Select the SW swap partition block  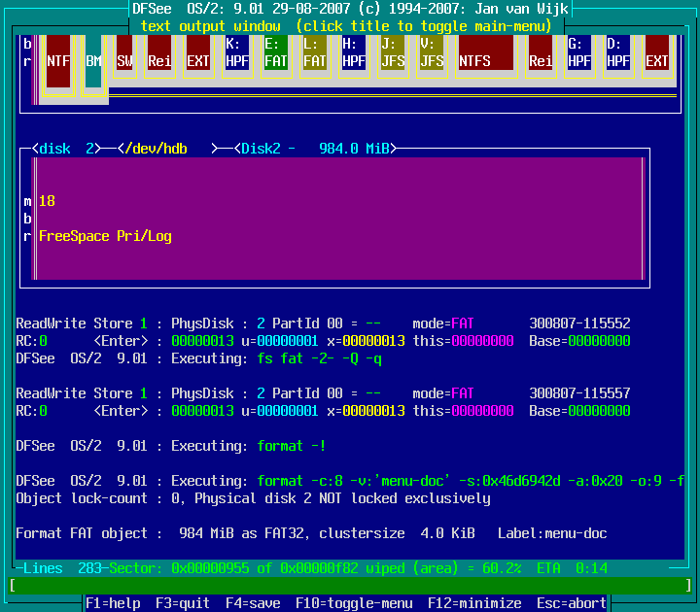(x=124, y=60)
